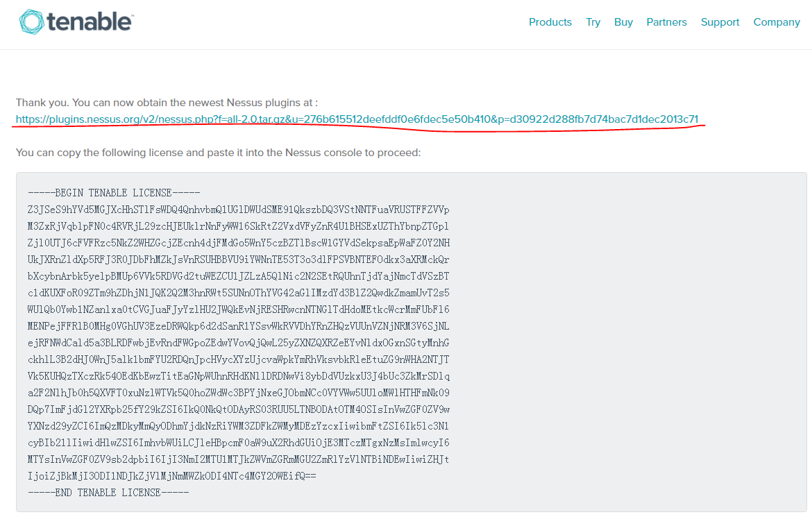The height and width of the screenshot is (517, 812).
Task: Click the license line starting cyBIb21lIiwi
Action: 238,443
